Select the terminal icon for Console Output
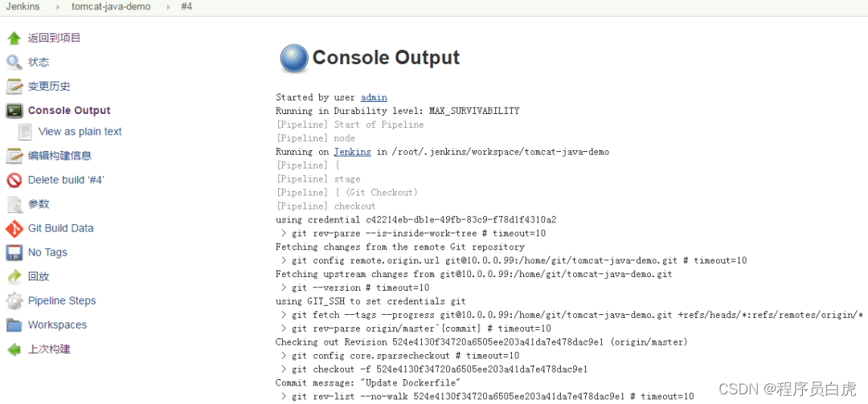 [14, 111]
